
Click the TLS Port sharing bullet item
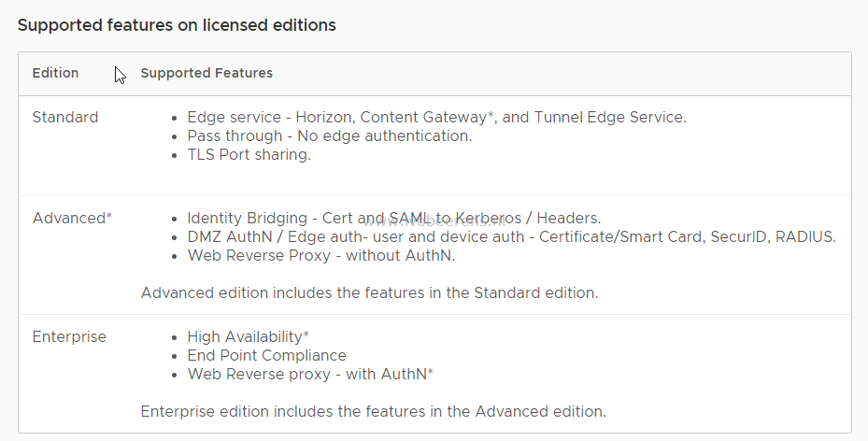pyautogui.click(x=249, y=155)
